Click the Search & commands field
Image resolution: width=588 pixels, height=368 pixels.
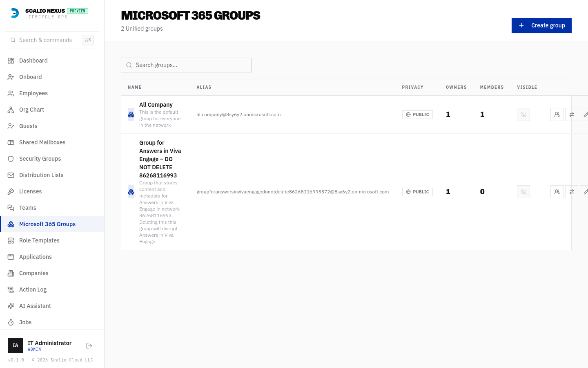[x=52, y=40]
